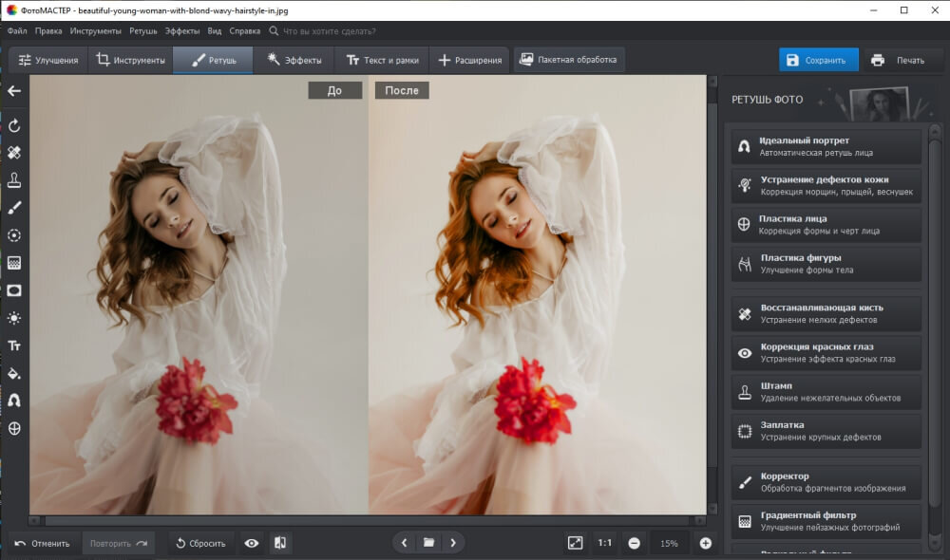Open the Эффекты menu in menu bar
The width and height of the screenshot is (950, 560).
[x=182, y=30]
